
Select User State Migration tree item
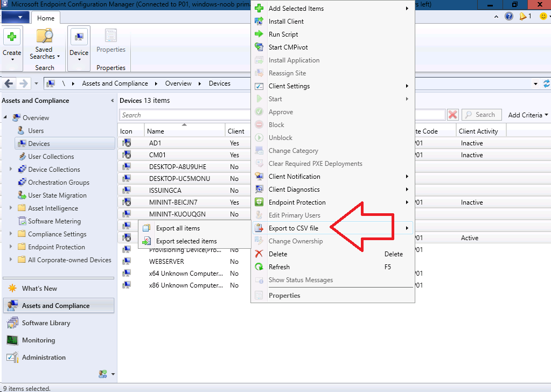pos(57,195)
